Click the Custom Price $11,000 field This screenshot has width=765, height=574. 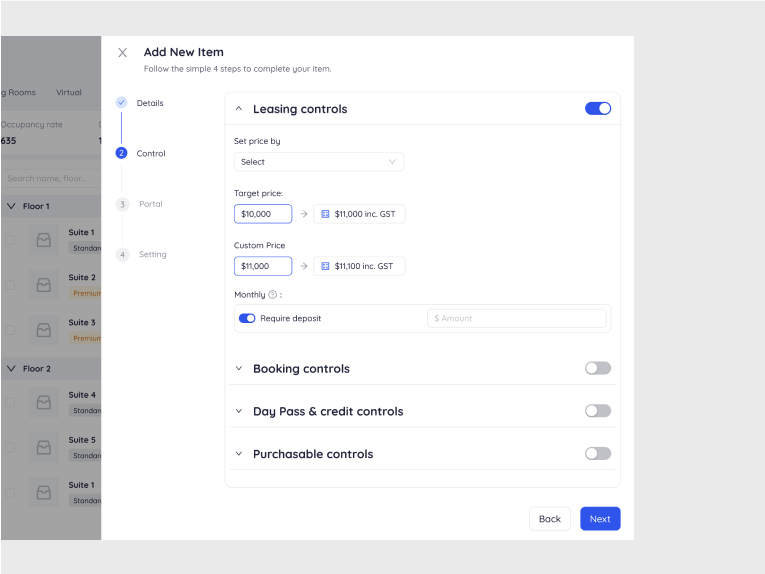point(263,266)
